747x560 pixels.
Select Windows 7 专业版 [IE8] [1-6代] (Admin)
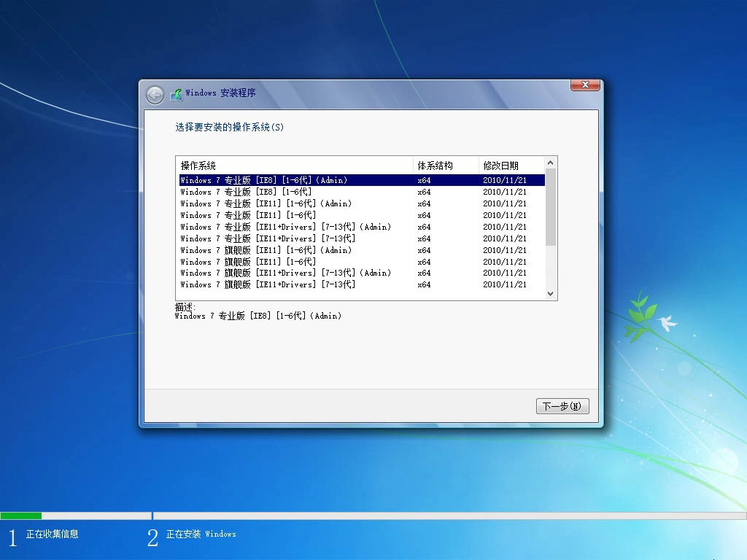coord(292,180)
